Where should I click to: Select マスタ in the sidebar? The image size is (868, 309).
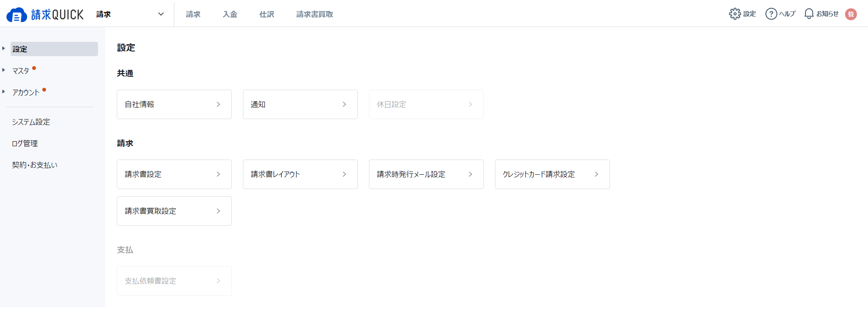(x=21, y=71)
